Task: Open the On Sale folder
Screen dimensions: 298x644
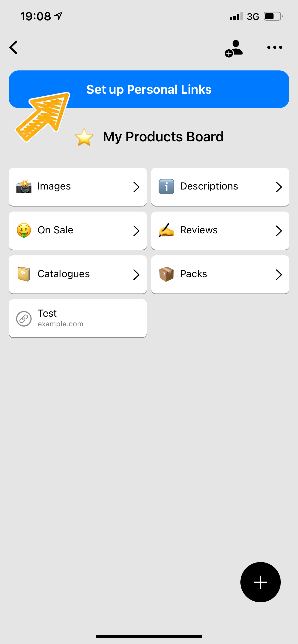Action: (78, 230)
